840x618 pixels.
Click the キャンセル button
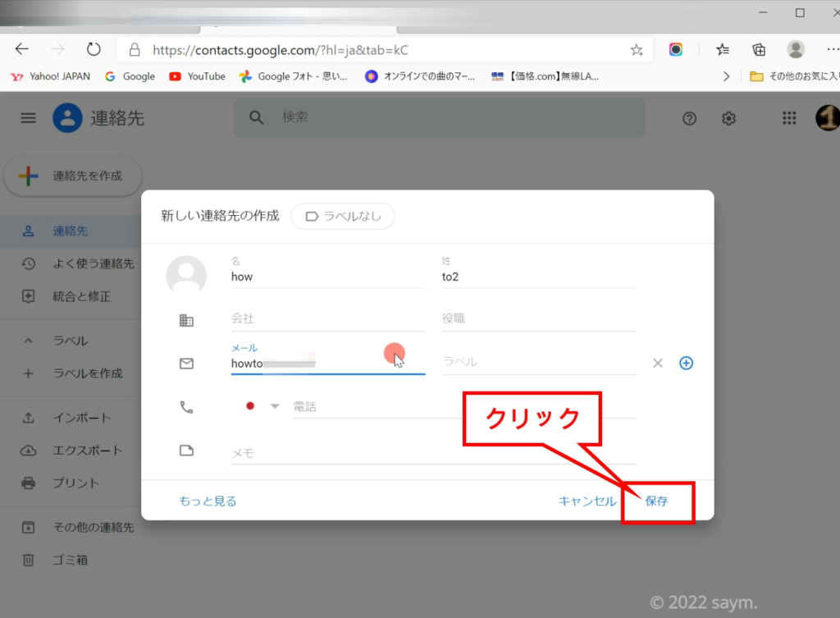pyautogui.click(x=587, y=501)
